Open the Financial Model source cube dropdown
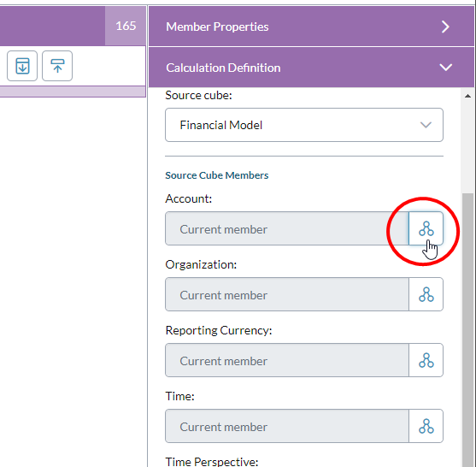The height and width of the screenshot is (467, 476). coord(304,125)
